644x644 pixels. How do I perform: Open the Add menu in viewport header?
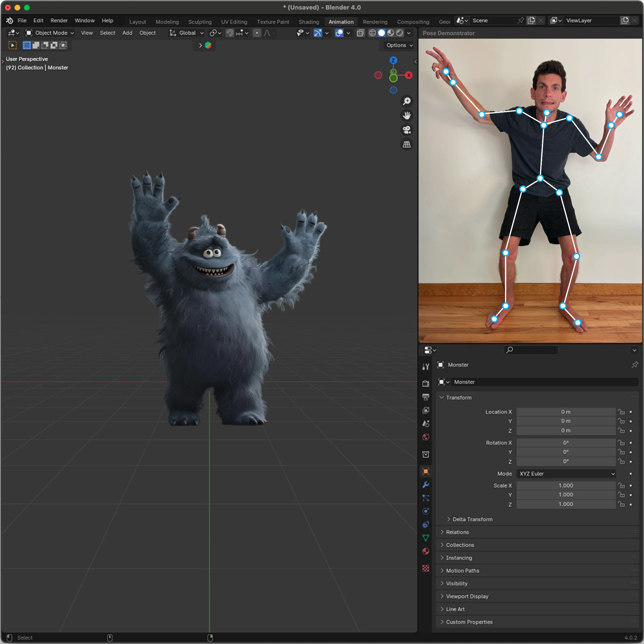click(x=127, y=33)
